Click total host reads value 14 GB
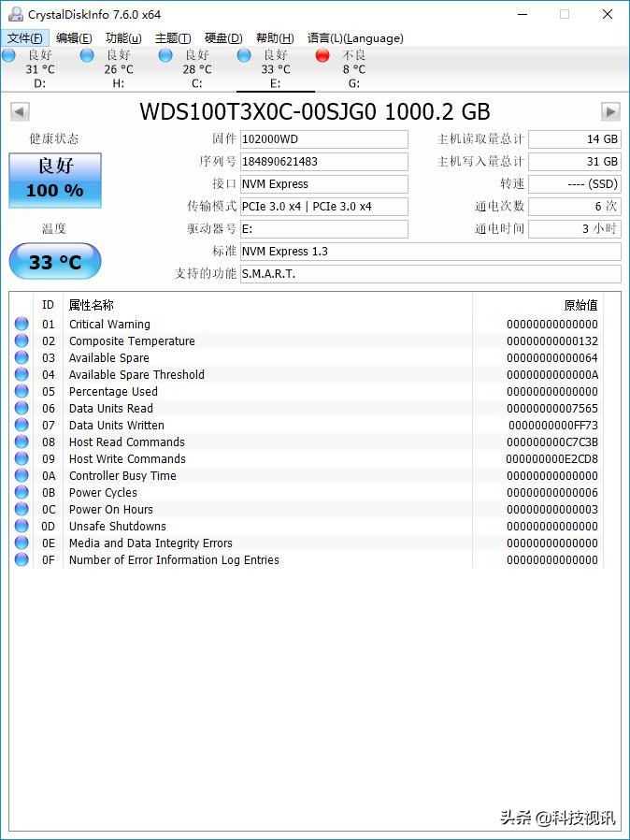 (574, 139)
